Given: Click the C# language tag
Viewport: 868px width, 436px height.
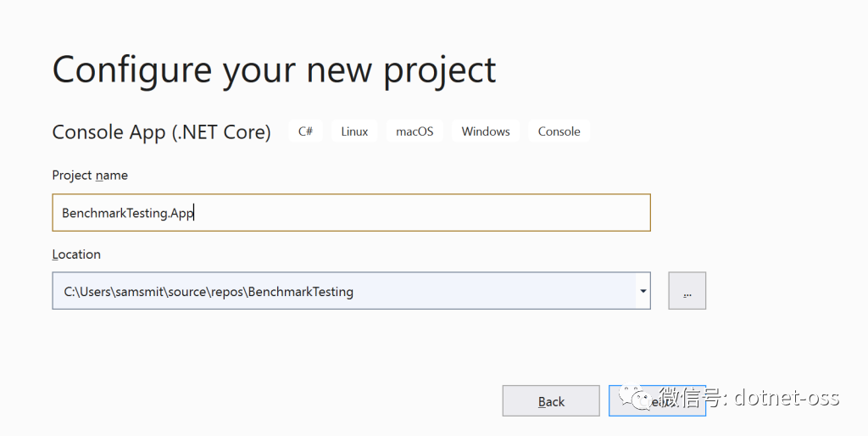Looking at the screenshot, I should pyautogui.click(x=305, y=131).
